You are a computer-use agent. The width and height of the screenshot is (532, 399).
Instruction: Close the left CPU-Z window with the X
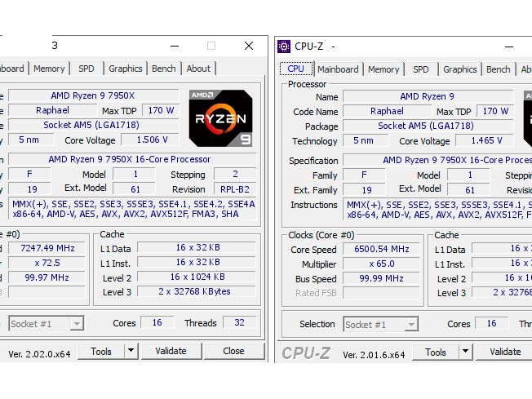[249, 46]
